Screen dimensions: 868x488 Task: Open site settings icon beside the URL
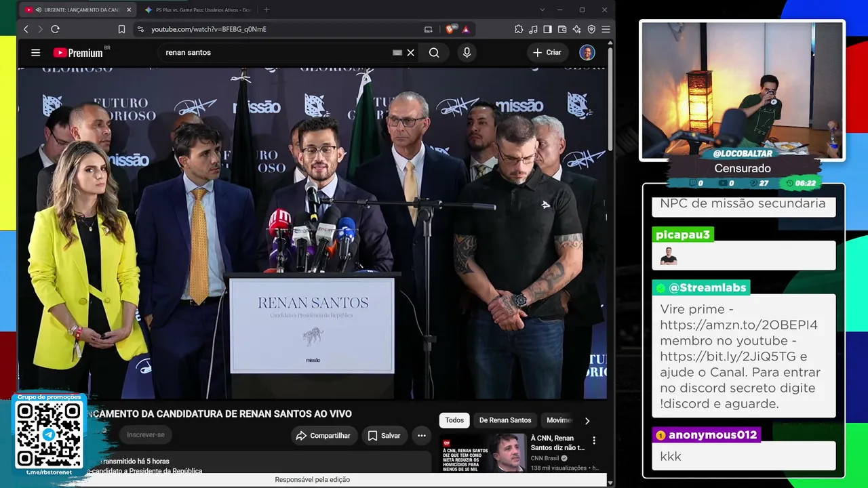140,29
